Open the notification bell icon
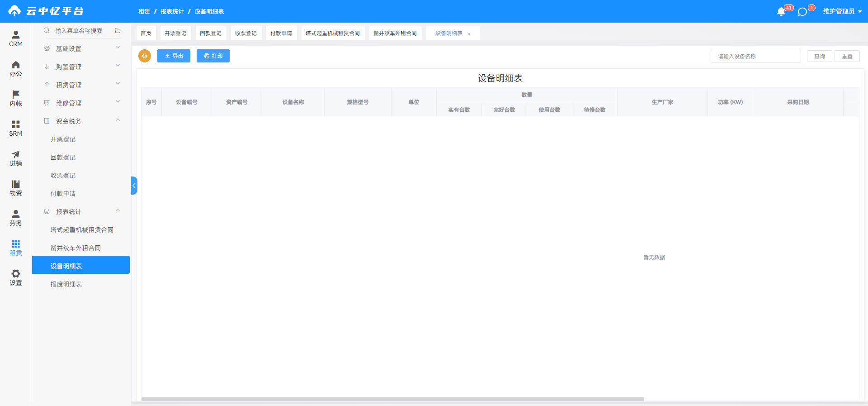Screen dimensions: 868x406 coord(781,12)
